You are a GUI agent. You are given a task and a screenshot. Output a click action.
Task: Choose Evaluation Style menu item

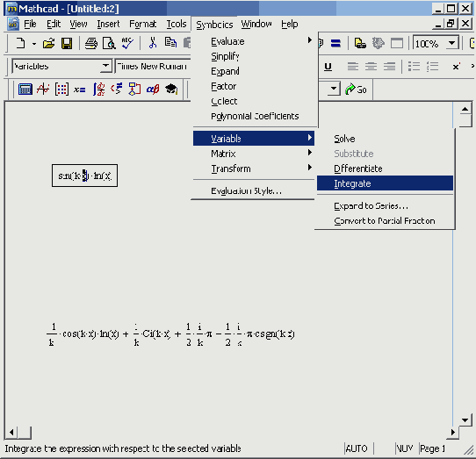[254, 190]
